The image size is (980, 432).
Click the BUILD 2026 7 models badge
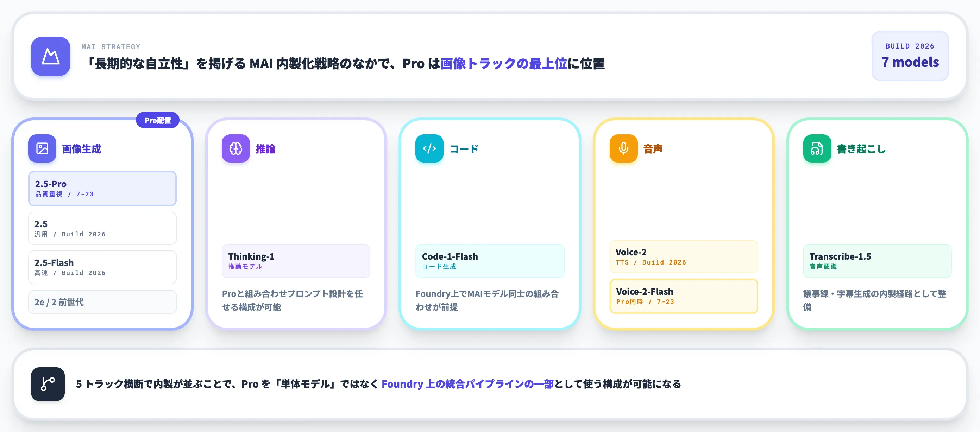pyautogui.click(x=910, y=56)
